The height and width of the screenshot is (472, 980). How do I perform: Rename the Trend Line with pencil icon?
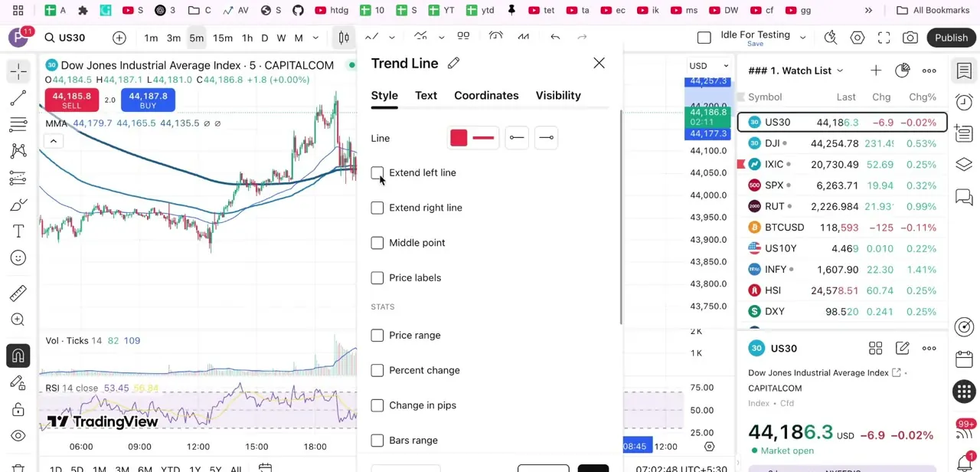pyautogui.click(x=453, y=64)
